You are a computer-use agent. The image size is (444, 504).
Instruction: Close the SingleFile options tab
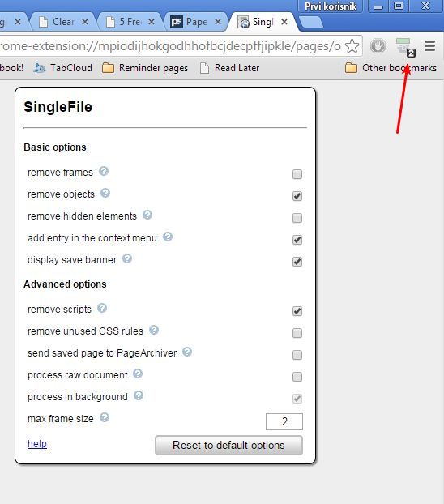[284, 22]
